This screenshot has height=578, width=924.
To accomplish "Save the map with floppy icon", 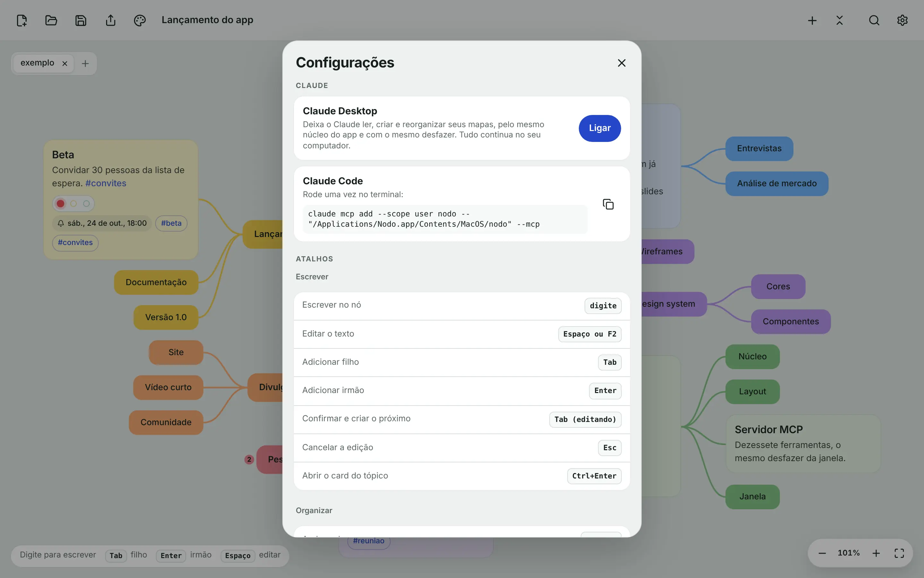I will click(x=81, y=20).
